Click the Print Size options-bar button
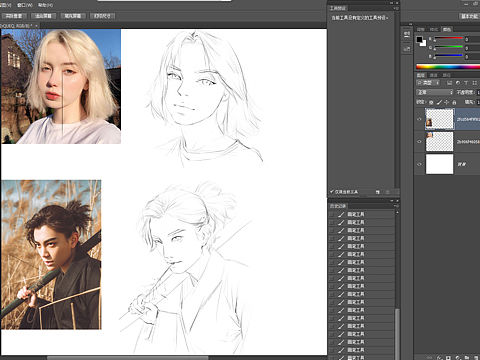The width and height of the screenshot is (480, 360). [x=102, y=16]
